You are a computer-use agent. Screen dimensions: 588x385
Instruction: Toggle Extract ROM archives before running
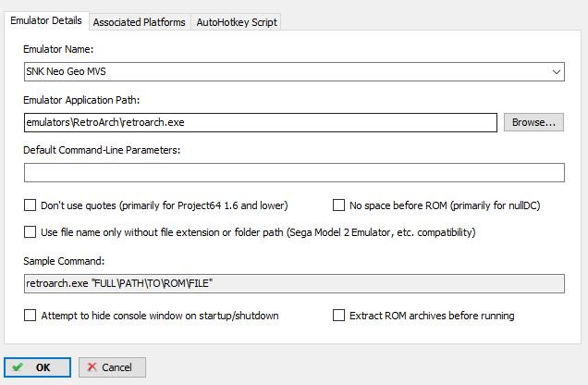tap(338, 316)
